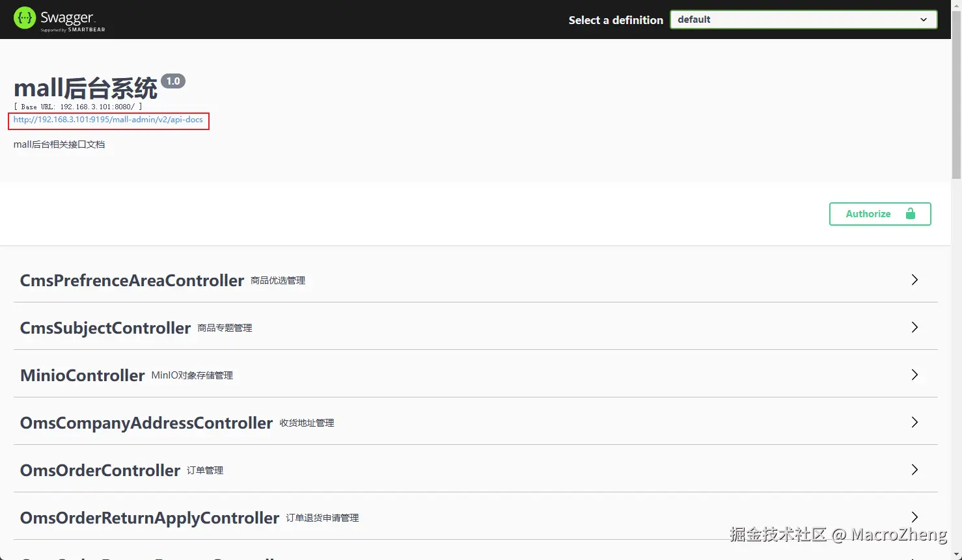Expand CmsPrefrenceAreaController section chevron
Screen dimensions: 962x560
[914, 280]
